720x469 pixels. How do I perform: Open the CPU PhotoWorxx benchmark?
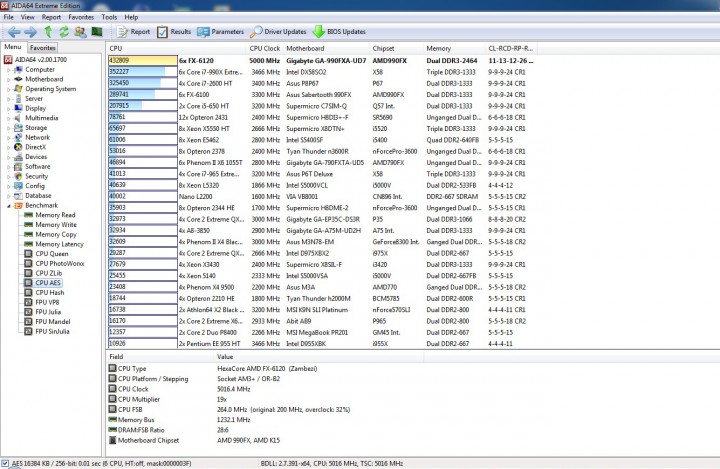[60, 263]
